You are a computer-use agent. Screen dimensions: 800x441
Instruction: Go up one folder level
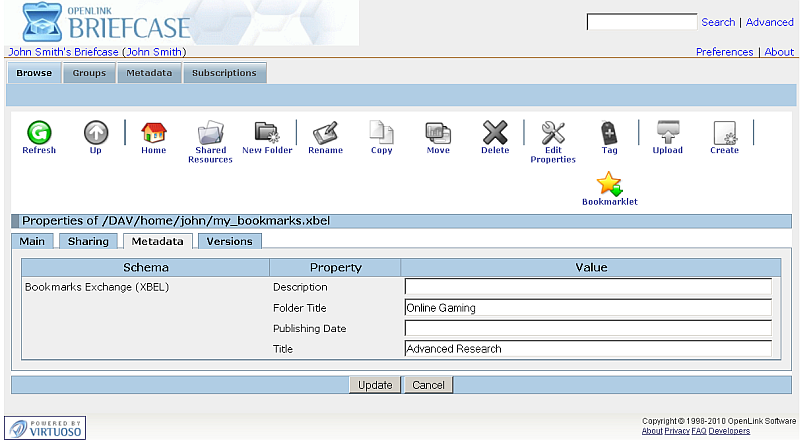[x=95, y=133]
